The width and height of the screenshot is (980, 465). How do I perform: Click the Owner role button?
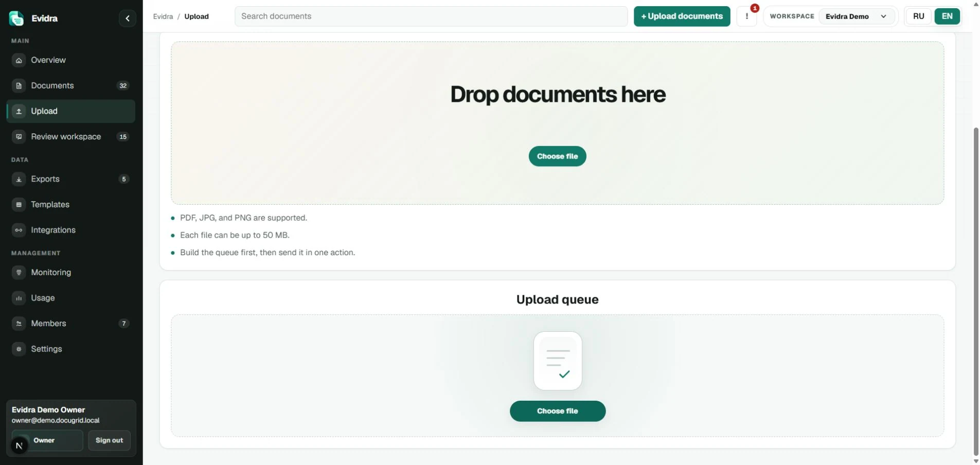coord(47,440)
